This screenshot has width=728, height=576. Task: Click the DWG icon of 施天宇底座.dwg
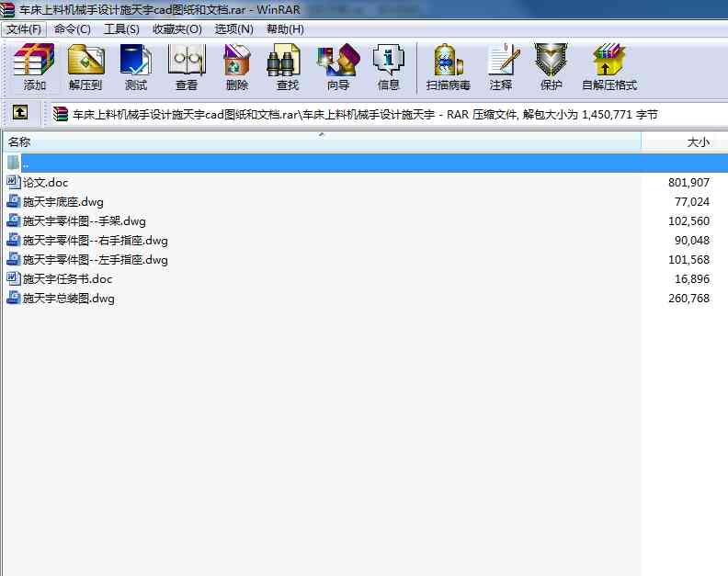point(14,201)
